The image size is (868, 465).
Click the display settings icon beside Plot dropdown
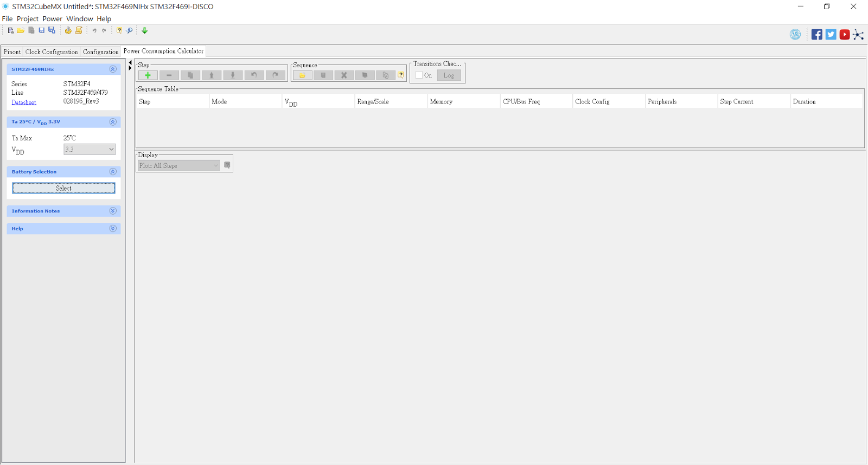(227, 165)
